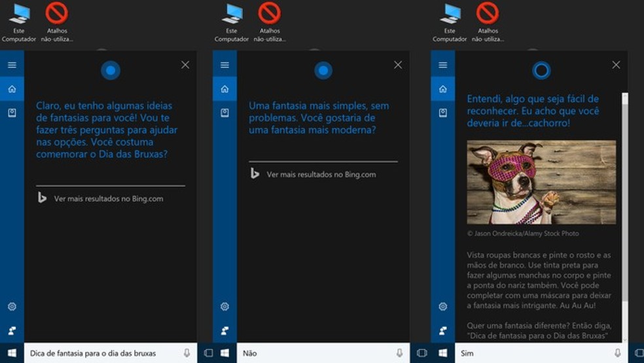
Task: Open Settings gear in left Cortana panel
Action: 12,306
